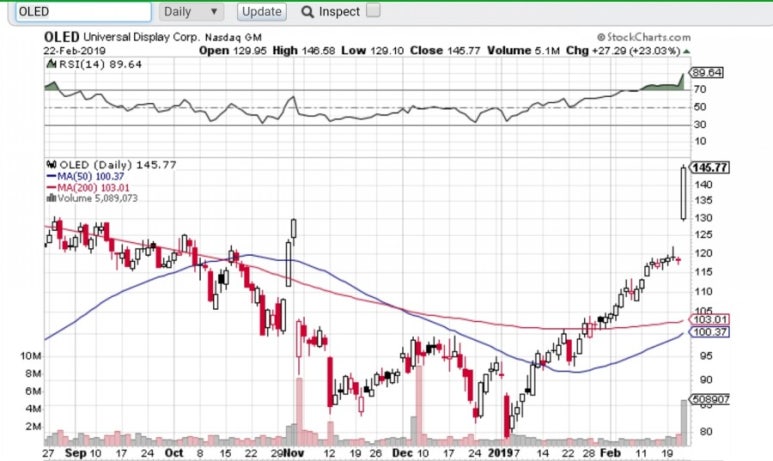Click the 10M volume axis label

coord(31,356)
